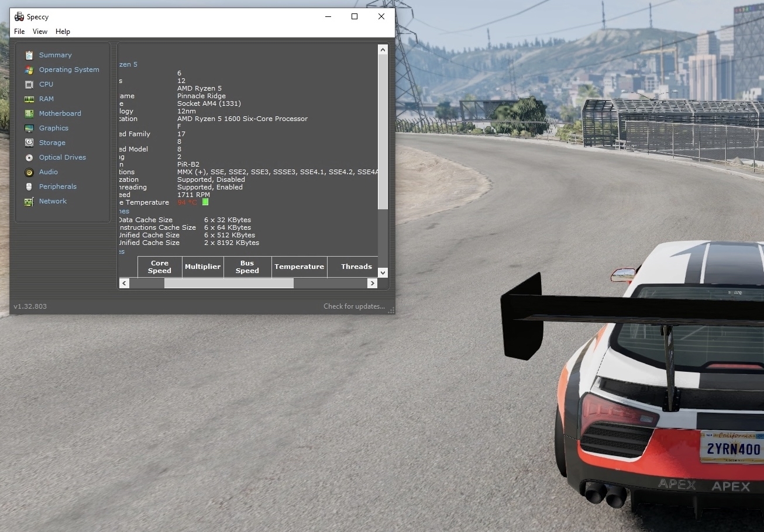
Task: Click the 6 x 512 KBytes cache value
Action: (230, 235)
